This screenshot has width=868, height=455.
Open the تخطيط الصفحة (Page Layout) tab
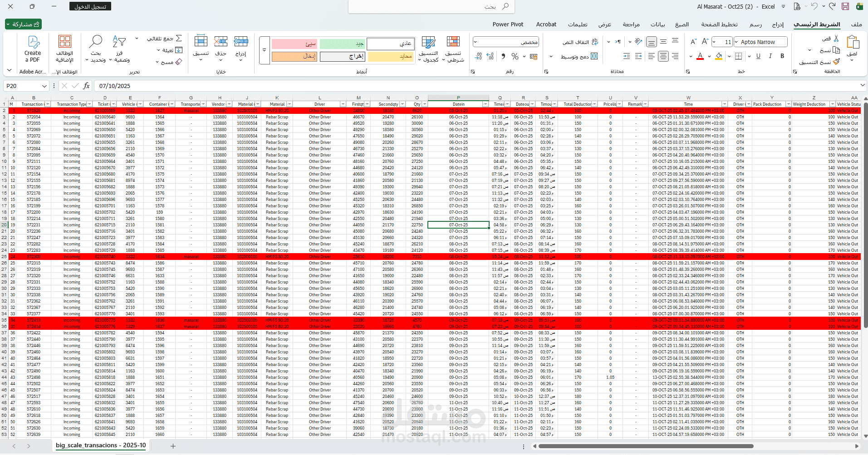click(x=720, y=24)
